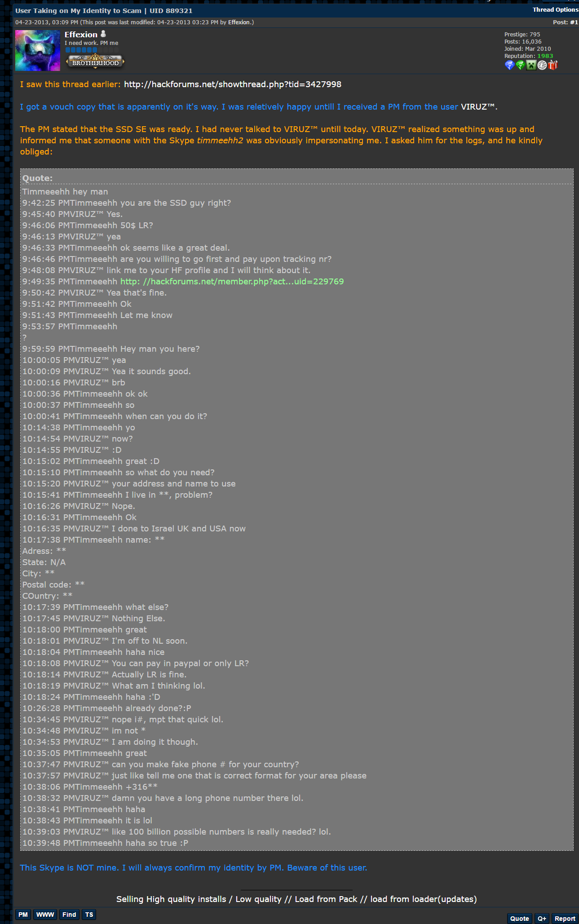Click the line '9:46:06 PMTimmeeehh 50$ LR?'
The height and width of the screenshot is (924, 579).
coord(88,225)
